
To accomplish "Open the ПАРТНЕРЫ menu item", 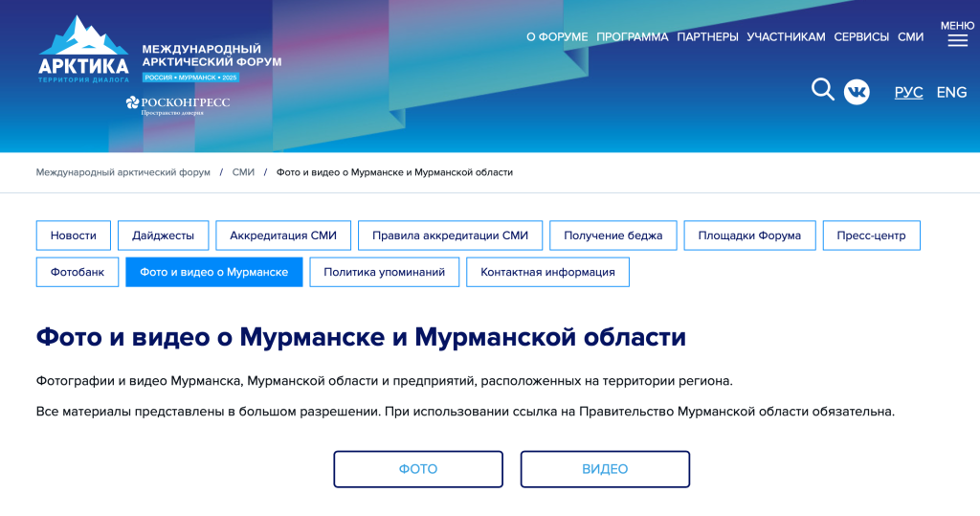I will click(x=707, y=37).
